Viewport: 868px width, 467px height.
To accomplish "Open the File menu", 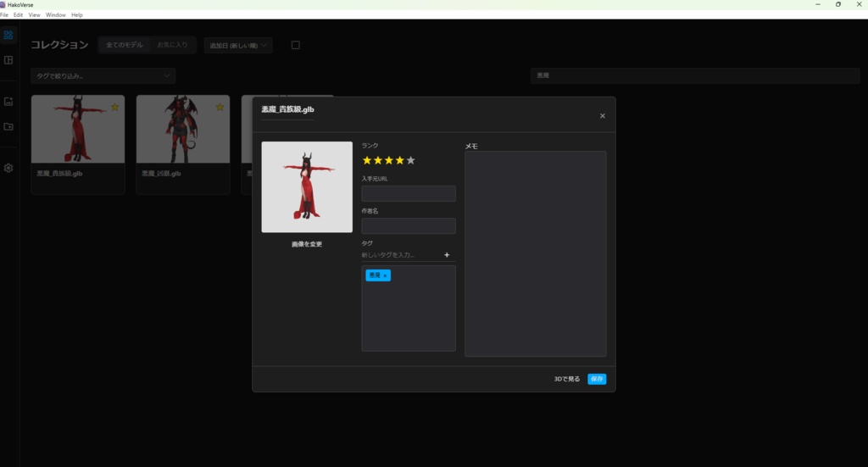I will [4, 15].
